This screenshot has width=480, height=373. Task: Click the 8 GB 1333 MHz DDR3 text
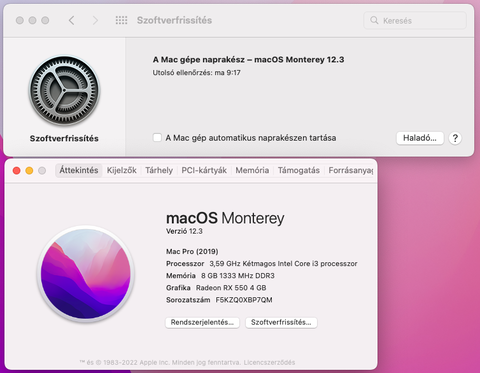click(238, 276)
